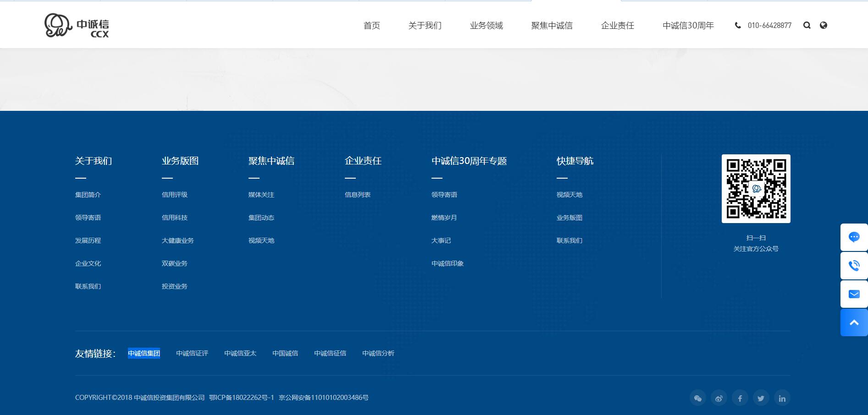868x415 pixels.
Task: Click the phone contact floating icon
Action: (x=854, y=266)
